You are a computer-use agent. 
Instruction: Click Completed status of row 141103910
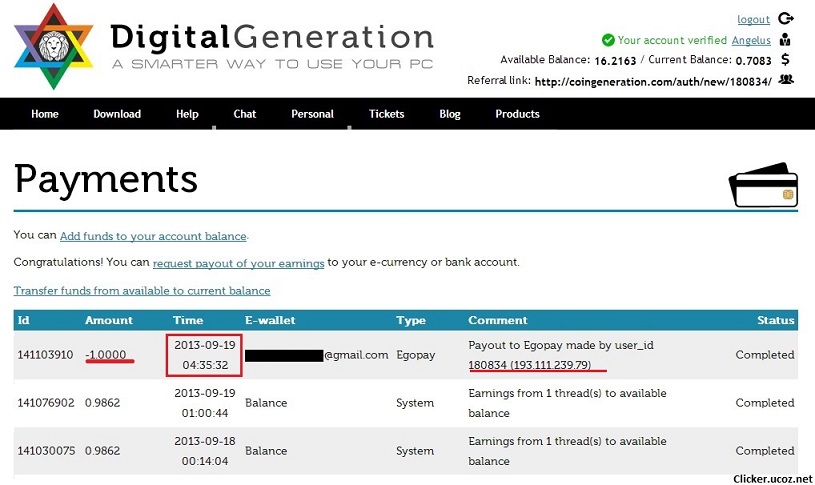pyautogui.click(x=765, y=355)
